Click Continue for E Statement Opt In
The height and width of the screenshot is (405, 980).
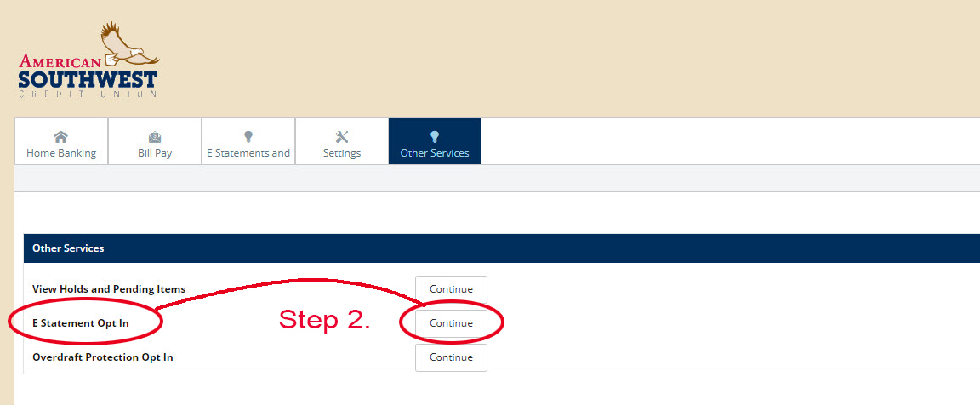point(451,323)
